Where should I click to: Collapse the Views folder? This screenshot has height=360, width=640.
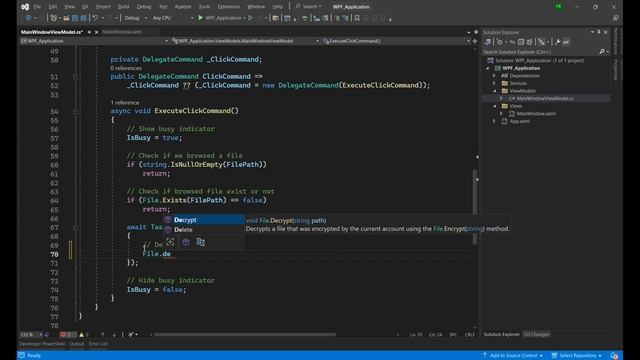[494, 106]
